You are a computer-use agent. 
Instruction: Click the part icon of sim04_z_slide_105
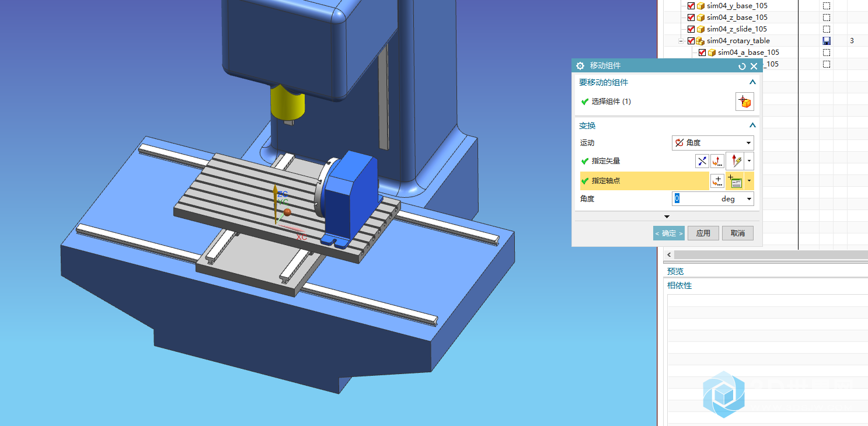(x=700, y=29)
